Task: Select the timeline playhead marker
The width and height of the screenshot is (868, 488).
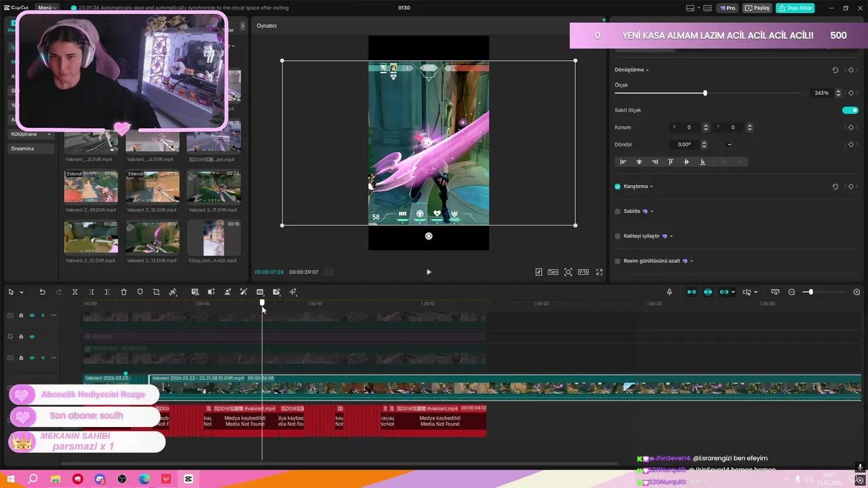Action: point(262,303)
